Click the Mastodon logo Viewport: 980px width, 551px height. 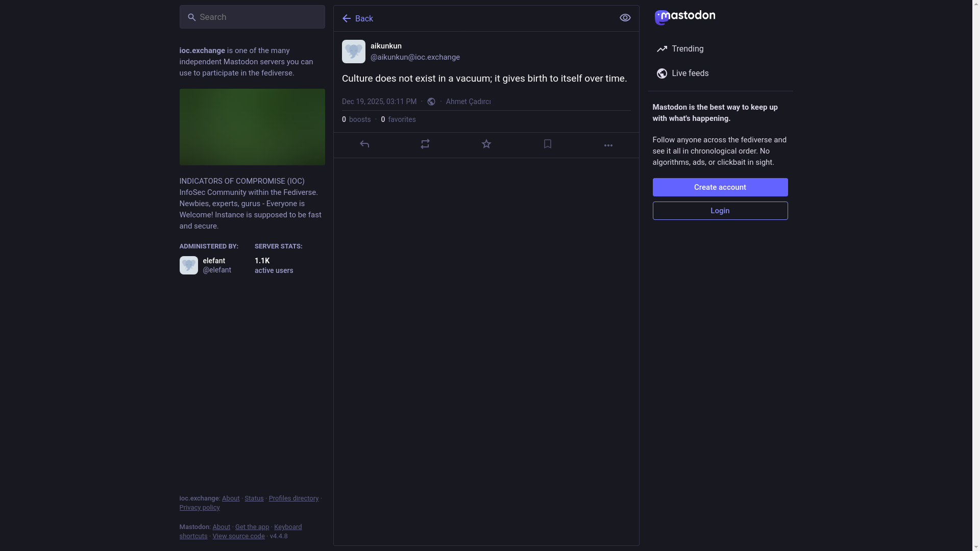(x=684, y=17)
